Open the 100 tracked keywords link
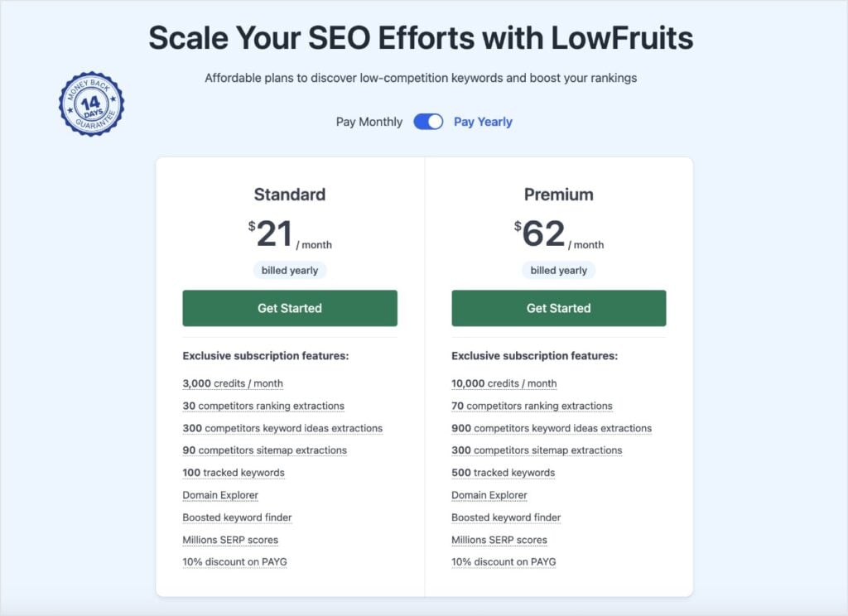This screenshot has height=616, width=848. click(233, 473)
